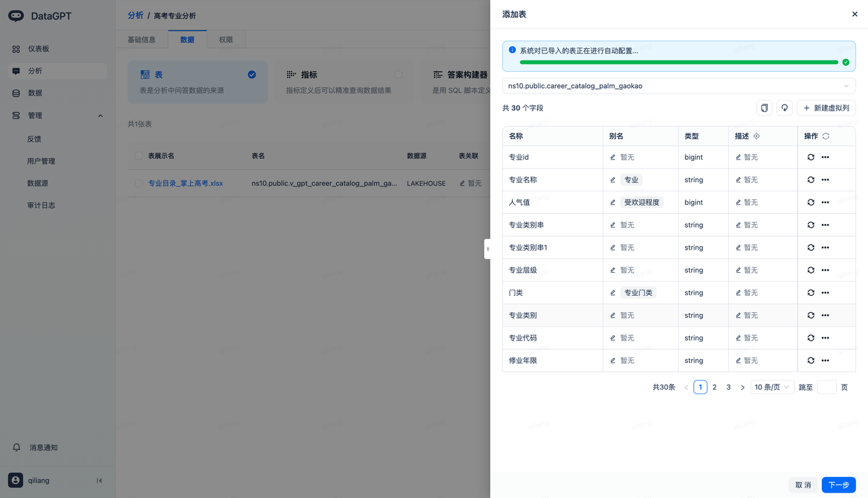The width and height of the screenshot is (868, 498).
Task: Check the select-all checkbox in table header
Action: pos(138,155)
